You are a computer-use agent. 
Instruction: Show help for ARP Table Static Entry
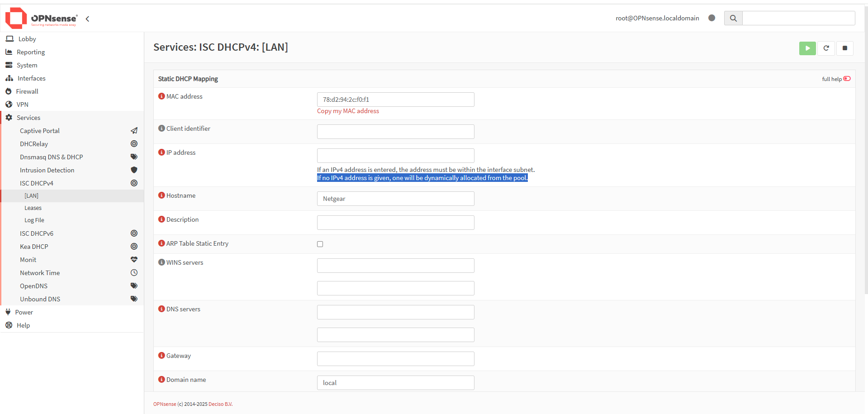click(161, 243)
